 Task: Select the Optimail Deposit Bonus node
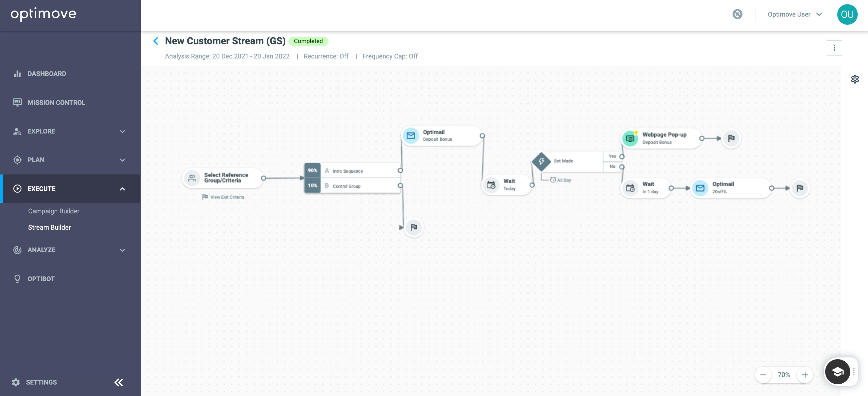pos(442,136)
